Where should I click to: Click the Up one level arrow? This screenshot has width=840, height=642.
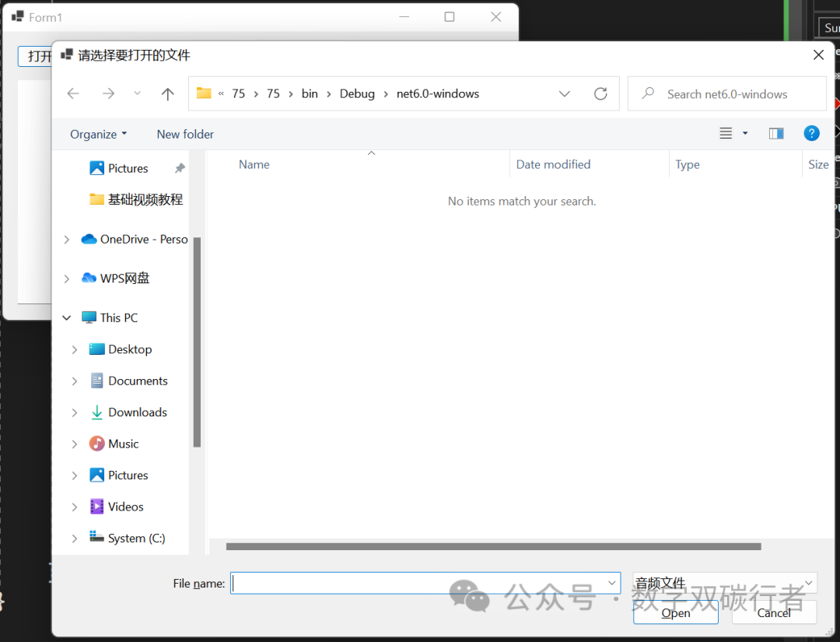click(167, 93)
